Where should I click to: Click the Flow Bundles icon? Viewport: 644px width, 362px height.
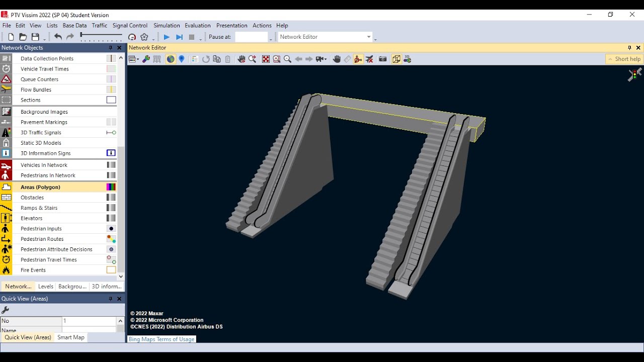click(6, 89)
